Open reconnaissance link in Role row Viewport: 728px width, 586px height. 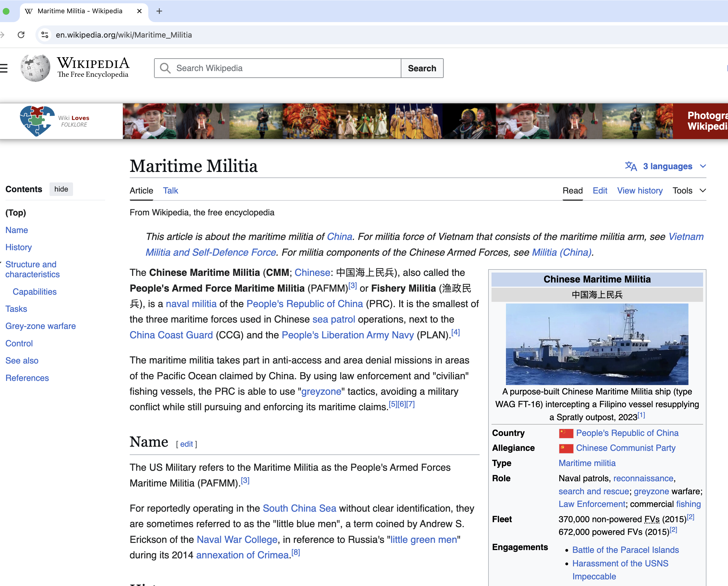pos(643,479)
